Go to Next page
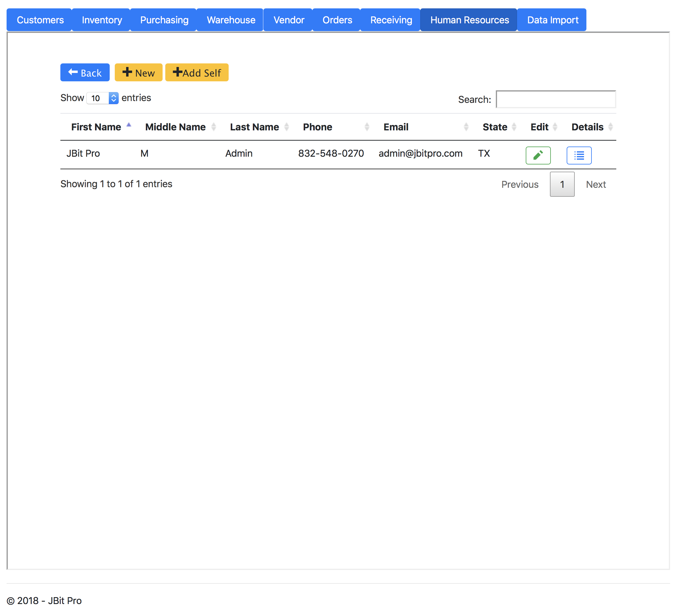691x616 pixels. pyautogui.click(x=596, y=185)
